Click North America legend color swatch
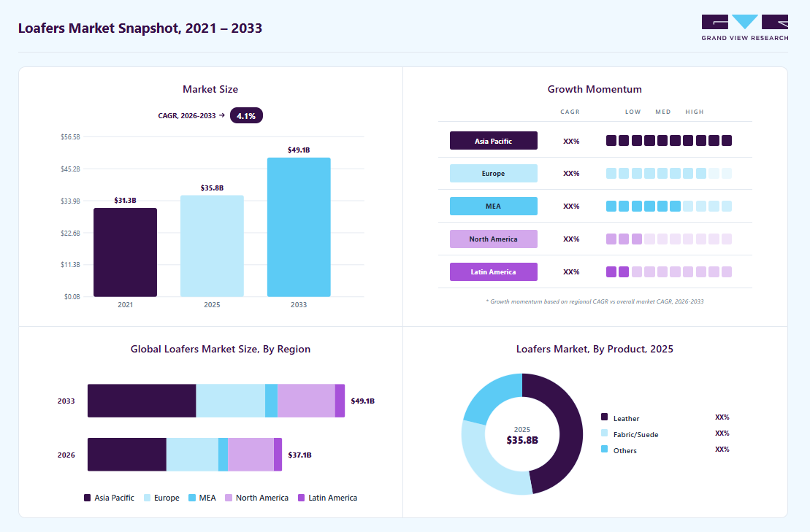This screenshot has height=532, width=810. pyautogui.click(x=229, y=498)
